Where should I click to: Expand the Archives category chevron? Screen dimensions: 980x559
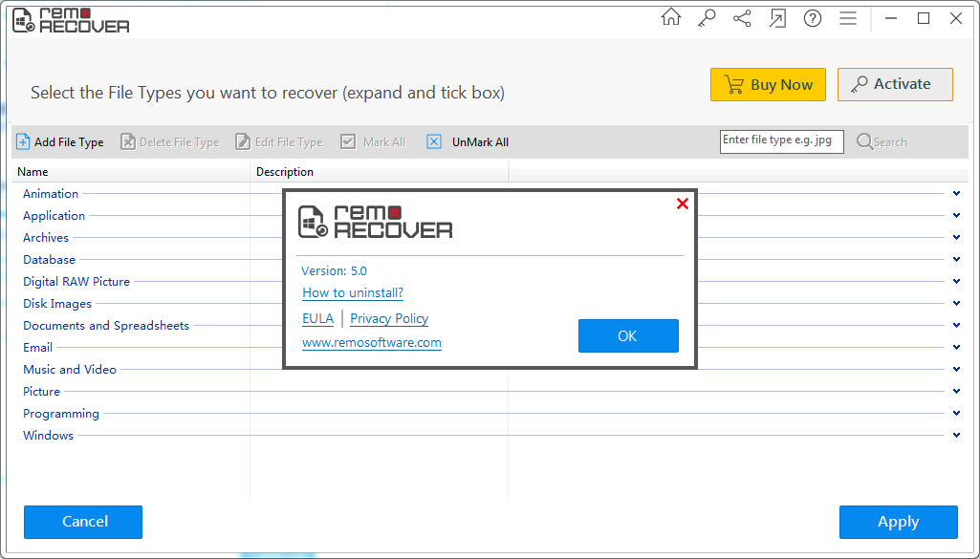956,237
